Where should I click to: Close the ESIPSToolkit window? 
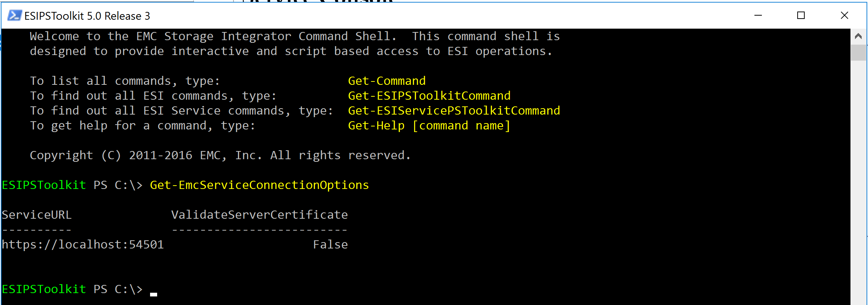click(x=844, y=16)
